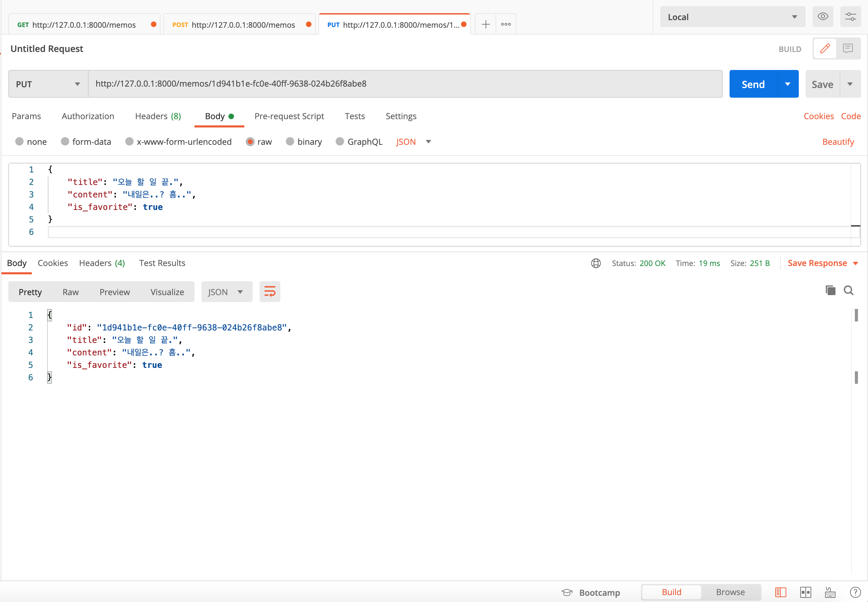Click the search response magnifier icon
Viewport: 868px width, 602px height.
point(848,291)
